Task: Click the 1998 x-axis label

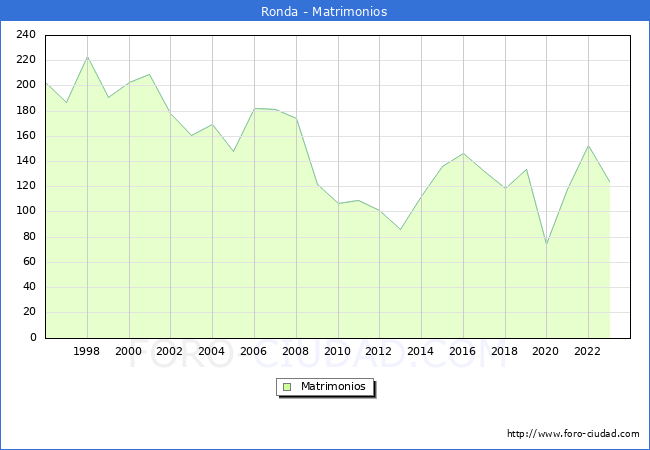Action: pos(86,351)
